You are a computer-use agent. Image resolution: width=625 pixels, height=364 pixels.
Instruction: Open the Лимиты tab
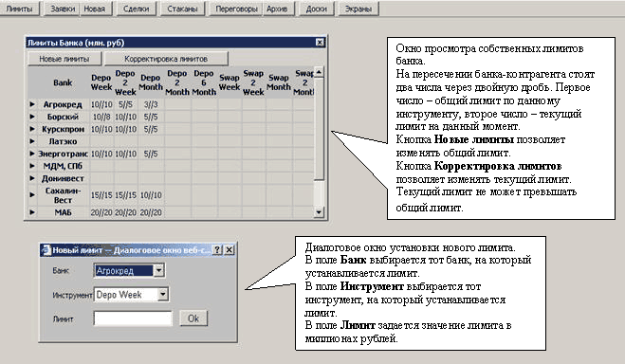click(x=19, y=9)
